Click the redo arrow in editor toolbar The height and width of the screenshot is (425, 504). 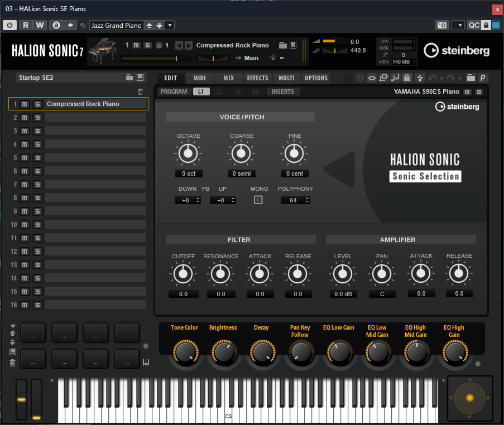(x=450, y=78)
